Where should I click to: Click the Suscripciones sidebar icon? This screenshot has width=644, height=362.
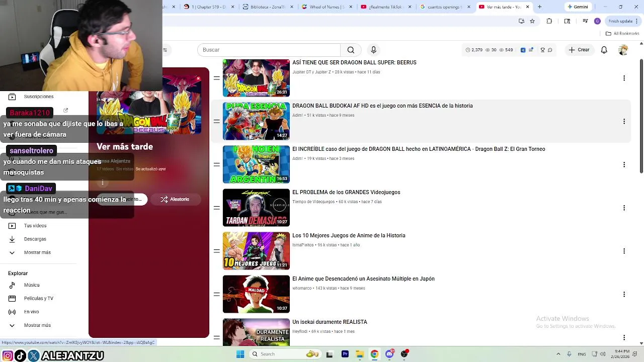click(x=12, y=97)
